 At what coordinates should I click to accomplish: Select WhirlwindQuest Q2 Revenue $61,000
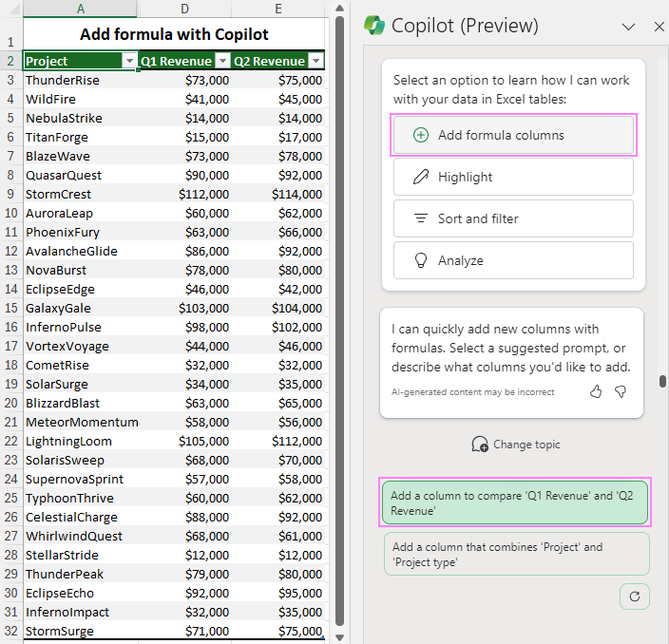click(x=278, y=536)
